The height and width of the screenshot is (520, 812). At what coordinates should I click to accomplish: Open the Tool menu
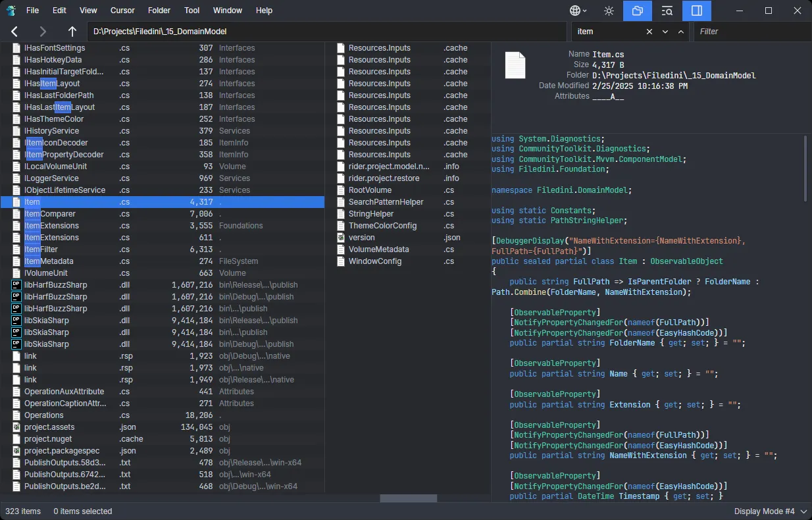[192, 11]
